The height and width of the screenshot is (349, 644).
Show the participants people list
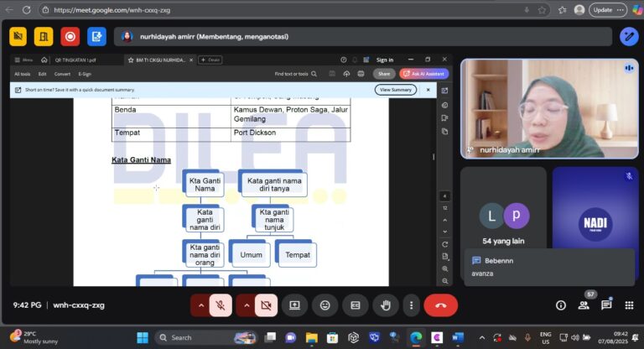[584, 305]
